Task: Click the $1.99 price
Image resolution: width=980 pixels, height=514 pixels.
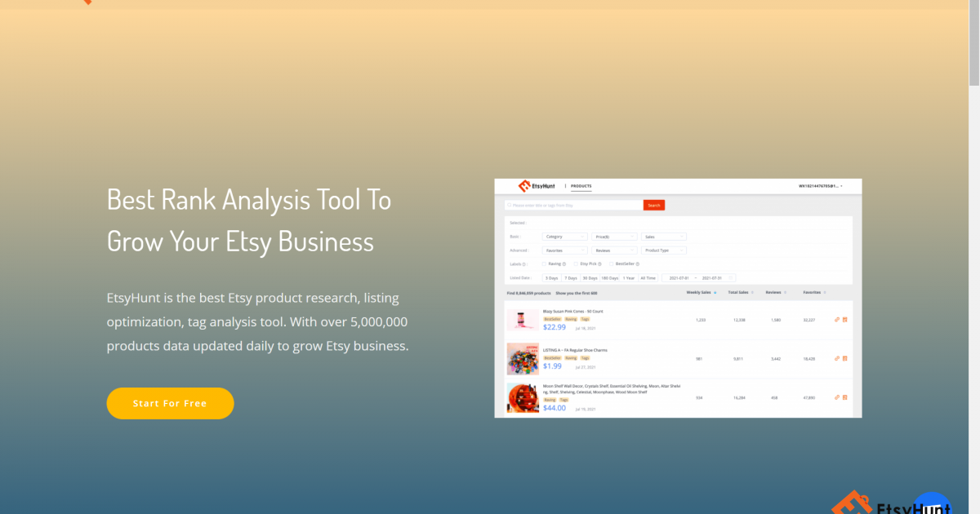Action: 552,366
